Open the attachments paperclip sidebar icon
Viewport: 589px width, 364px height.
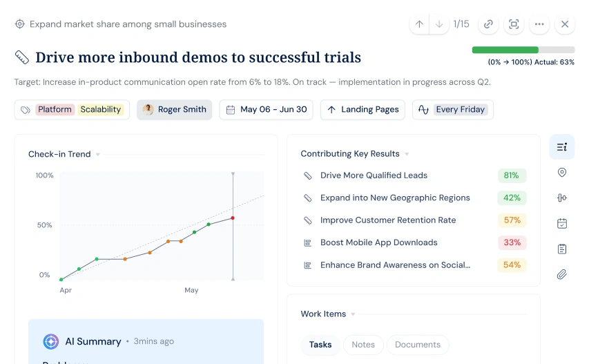coord(562,274)
